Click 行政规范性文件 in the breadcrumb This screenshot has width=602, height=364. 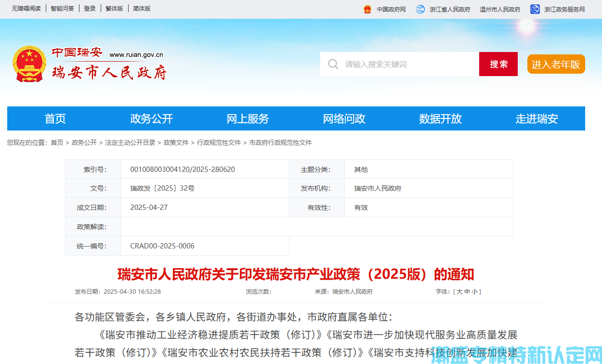[x=219, y=143]
